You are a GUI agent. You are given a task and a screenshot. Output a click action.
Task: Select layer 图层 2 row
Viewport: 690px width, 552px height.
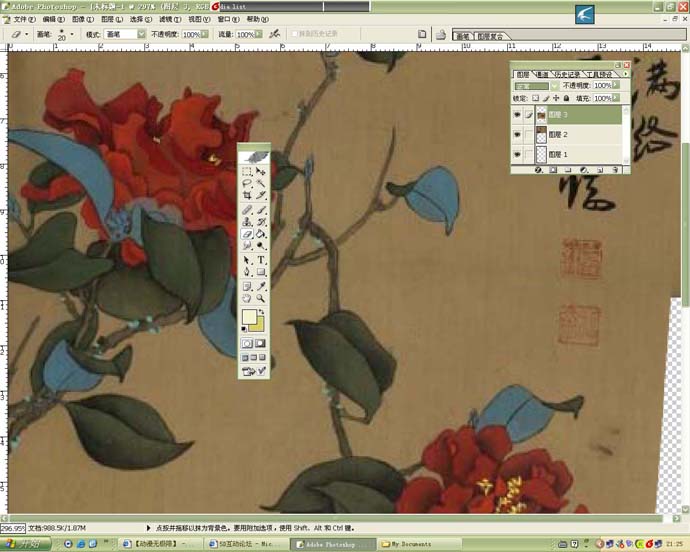click(567, 134)
